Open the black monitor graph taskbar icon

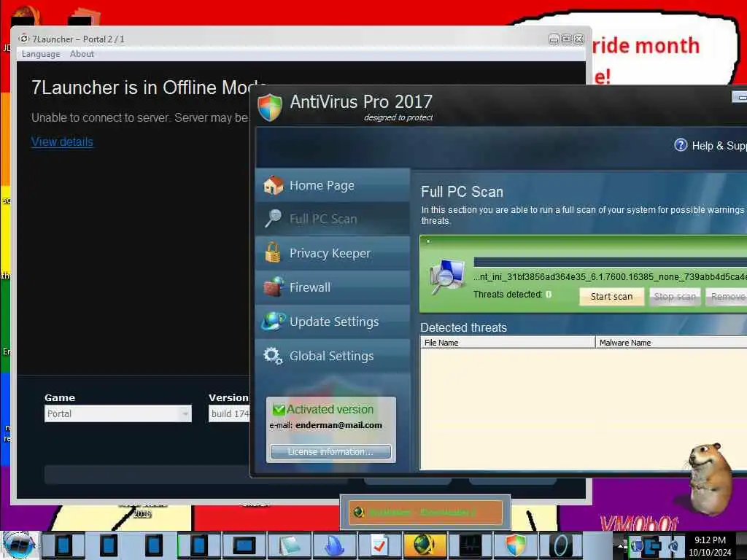pyautogui.click(x=469, y=545)
